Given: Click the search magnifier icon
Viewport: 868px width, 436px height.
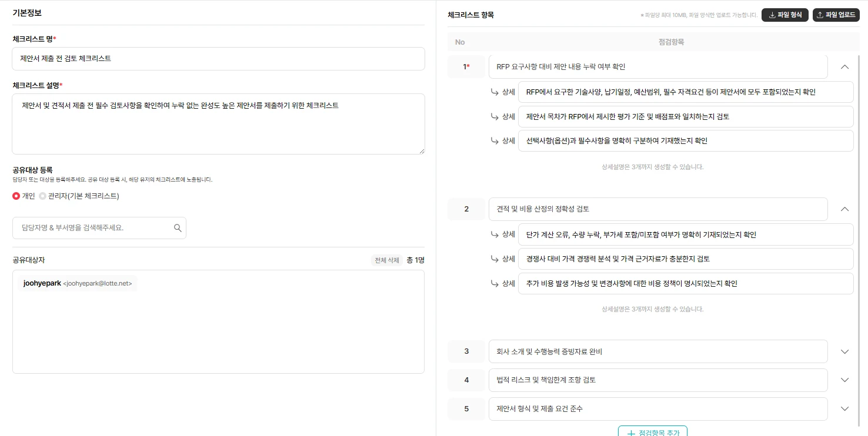Looking at the screenshot, I should click(178, 228).
